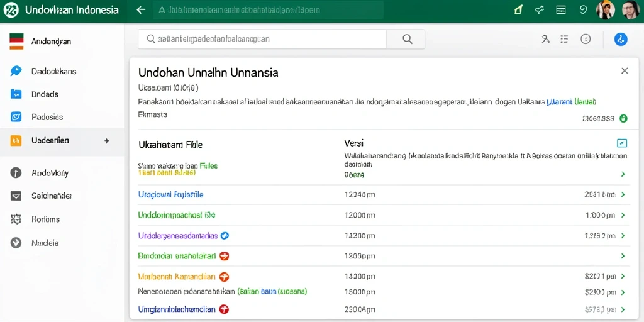This screenshot has width=644, height=322.
Task: Click red badge next to Dmdmolan snanolakari
Action: click(225, 257)
